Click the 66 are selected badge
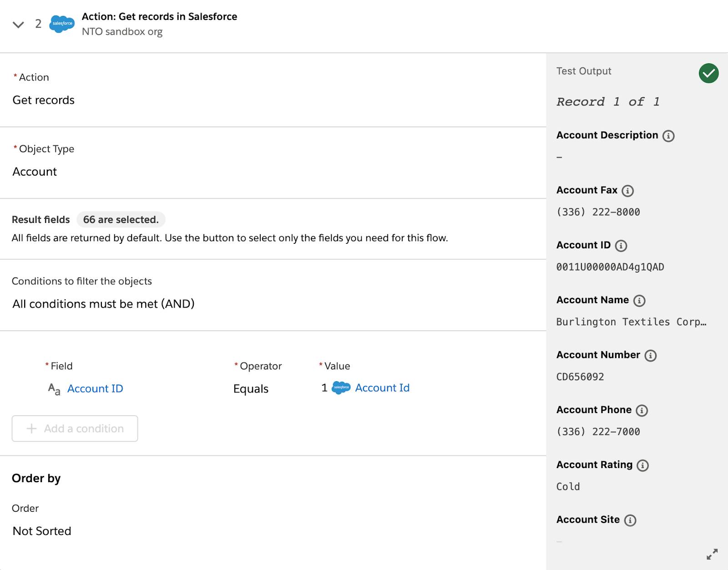Image resolution: width=728 pixels, height=570 pixels. click(121, 220)
